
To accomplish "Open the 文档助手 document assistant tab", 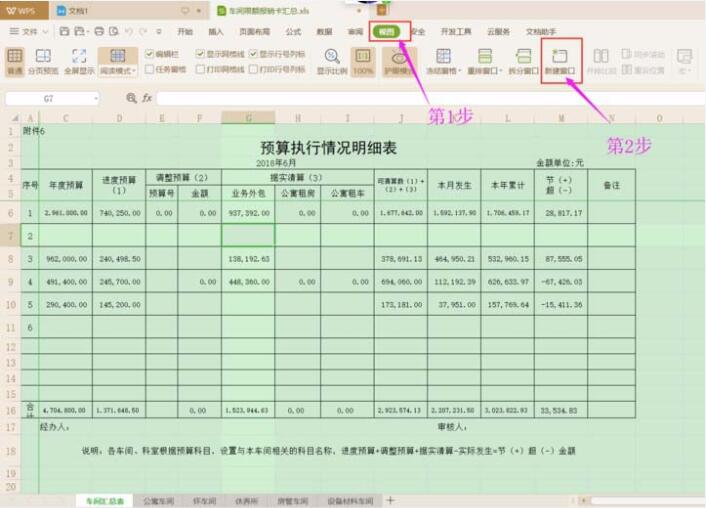I will pos(540,32).
